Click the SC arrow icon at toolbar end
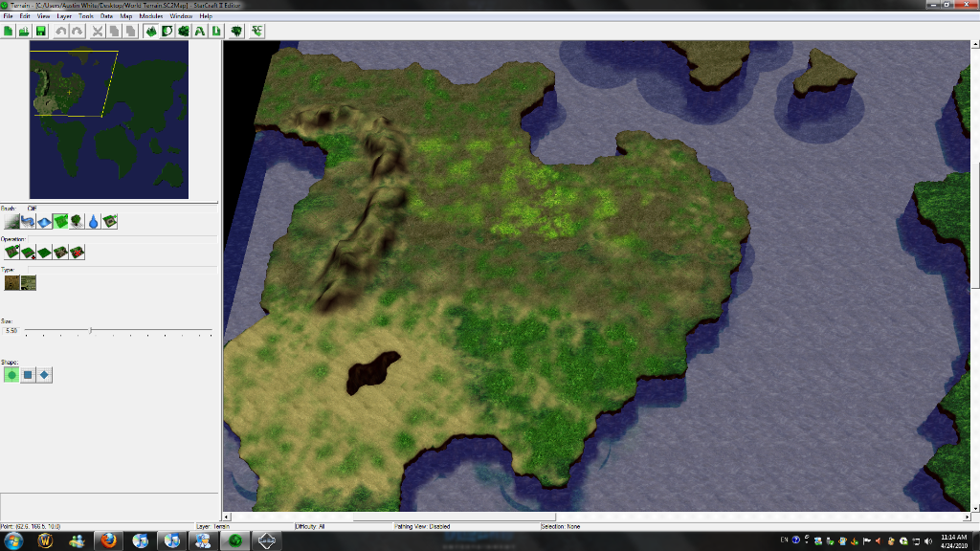 tap(256, 32)
